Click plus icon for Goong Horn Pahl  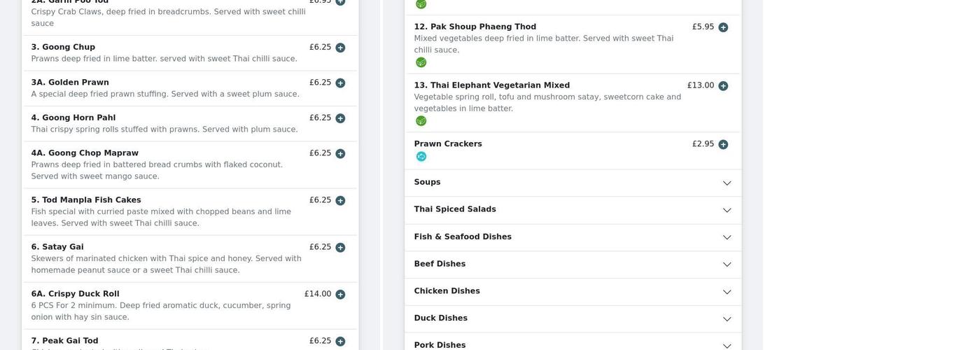(x=340, y=118)
